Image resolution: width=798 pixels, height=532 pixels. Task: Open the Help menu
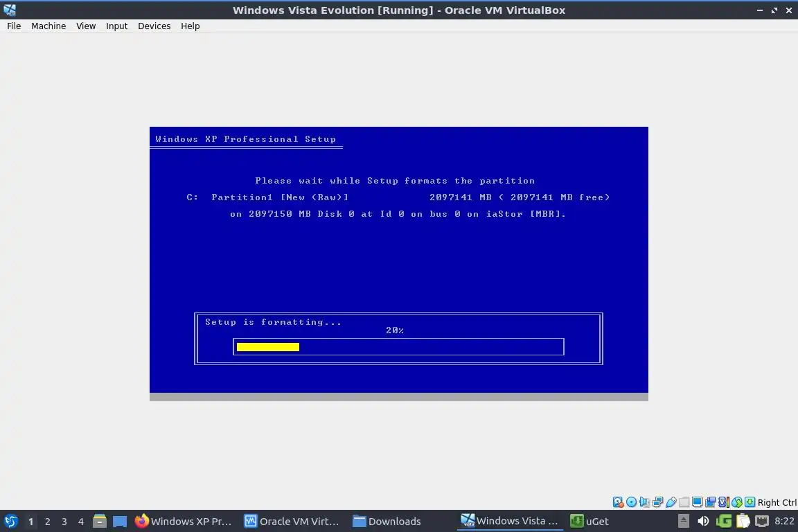click(x=190, y=26)
